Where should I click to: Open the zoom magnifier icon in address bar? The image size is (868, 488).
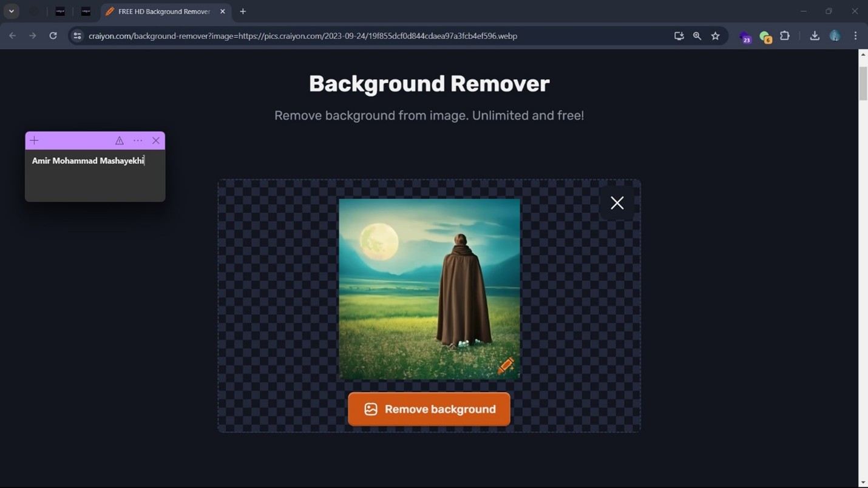coord(697,36)
